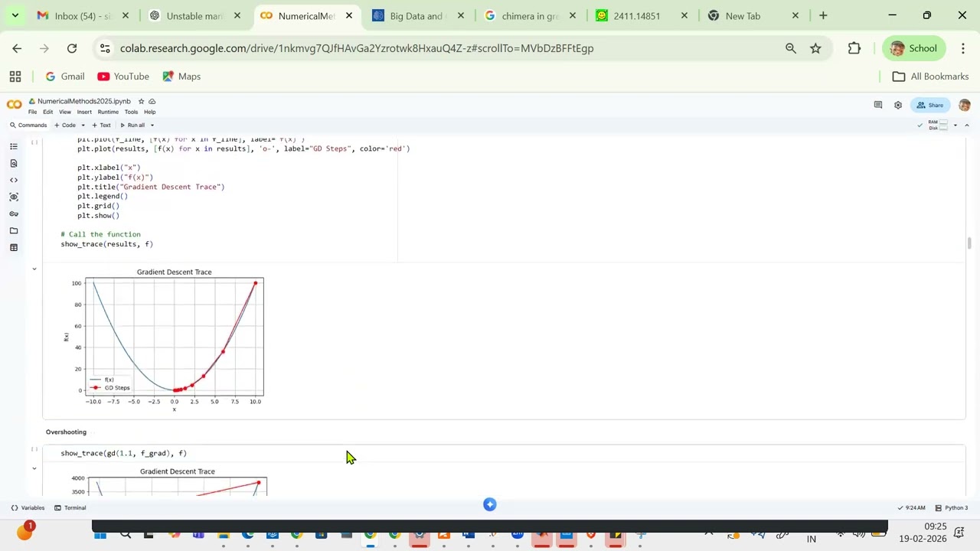Open the Google apps grid icon
980x551 pixels.
click(15, 77)
